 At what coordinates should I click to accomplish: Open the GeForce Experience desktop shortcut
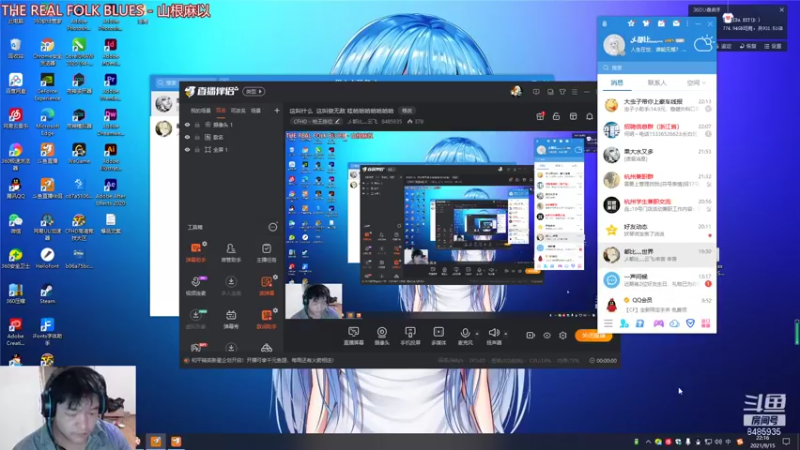click(x=47, y=86)
